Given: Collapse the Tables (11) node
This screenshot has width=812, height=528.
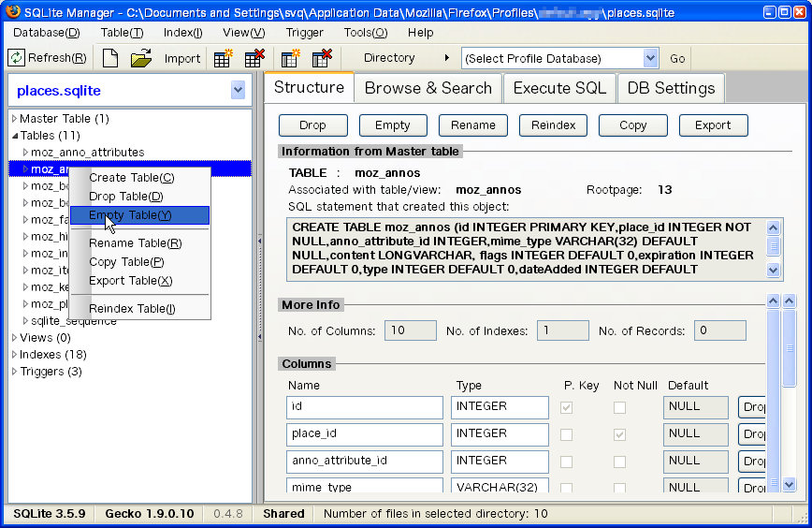Looking at the screenshot, I should pos(15,136).
